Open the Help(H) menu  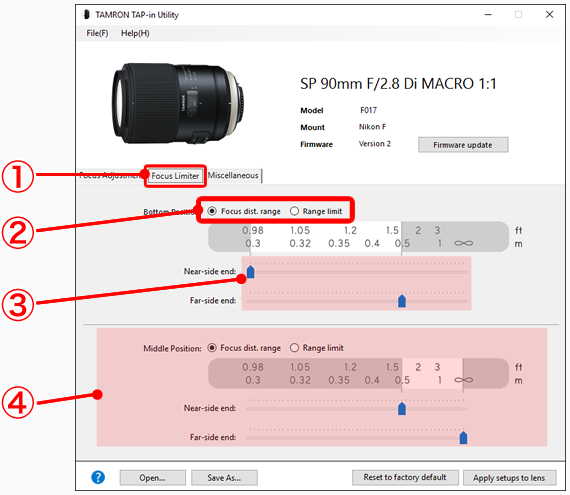click(135, 33)
